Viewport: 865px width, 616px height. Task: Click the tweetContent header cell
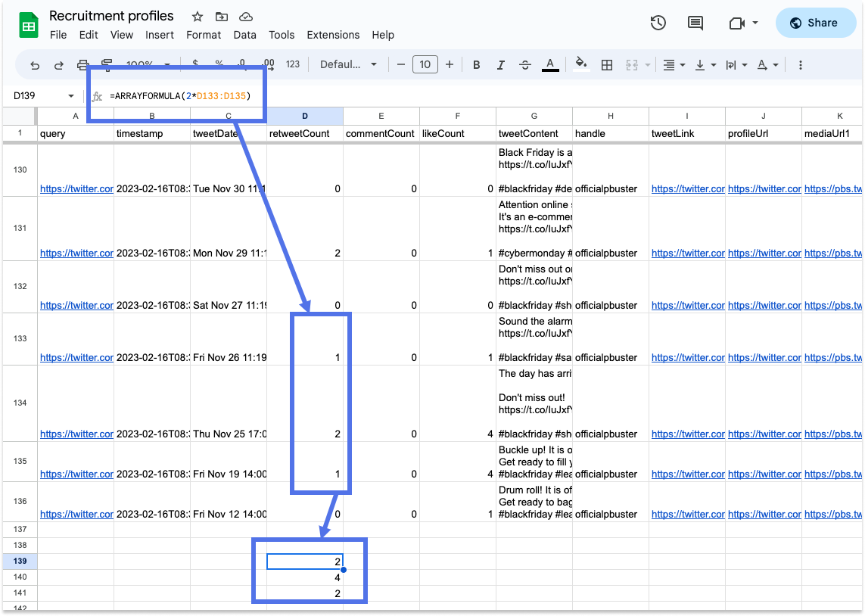(x=534, y=133)
